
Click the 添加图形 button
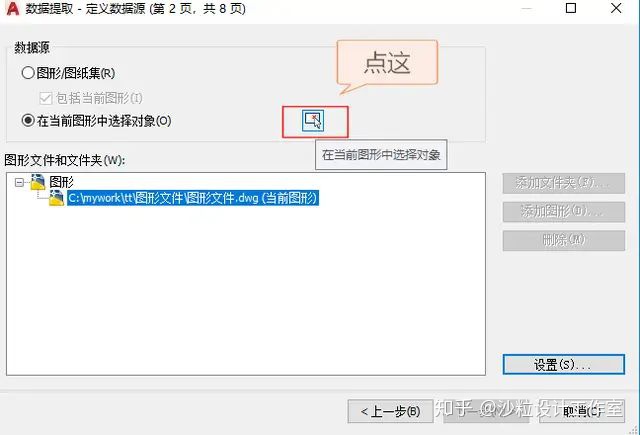564,212
